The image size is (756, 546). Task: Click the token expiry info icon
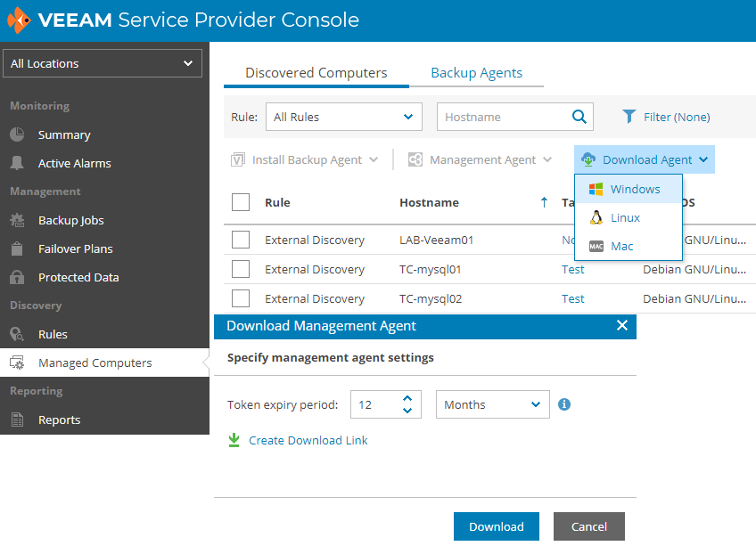pyautogui.click(x=564, y=404)
